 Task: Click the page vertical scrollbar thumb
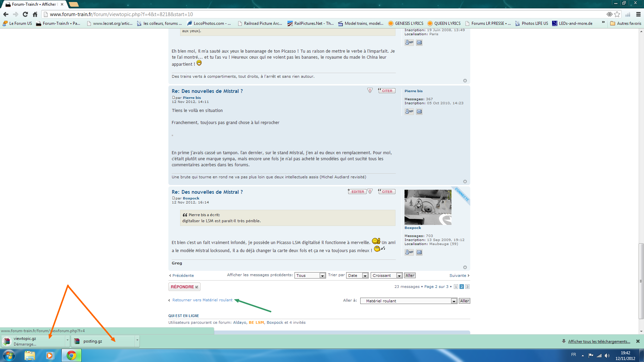click(641, 281)
